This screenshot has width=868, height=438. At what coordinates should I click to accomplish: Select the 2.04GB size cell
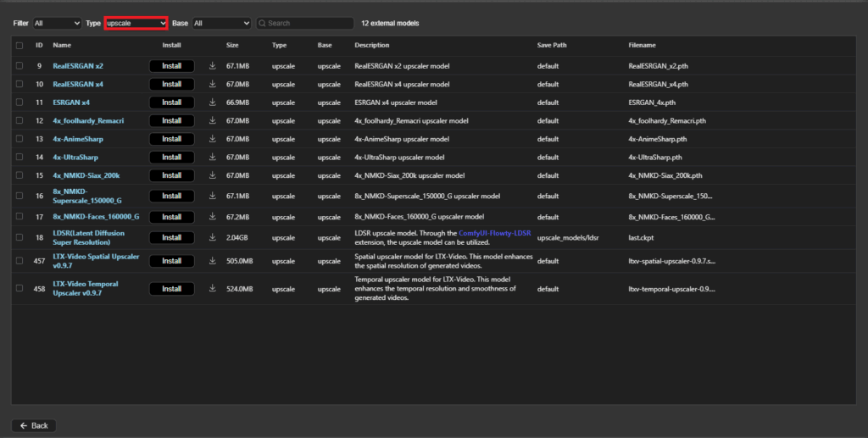click(x=237, y=238)
